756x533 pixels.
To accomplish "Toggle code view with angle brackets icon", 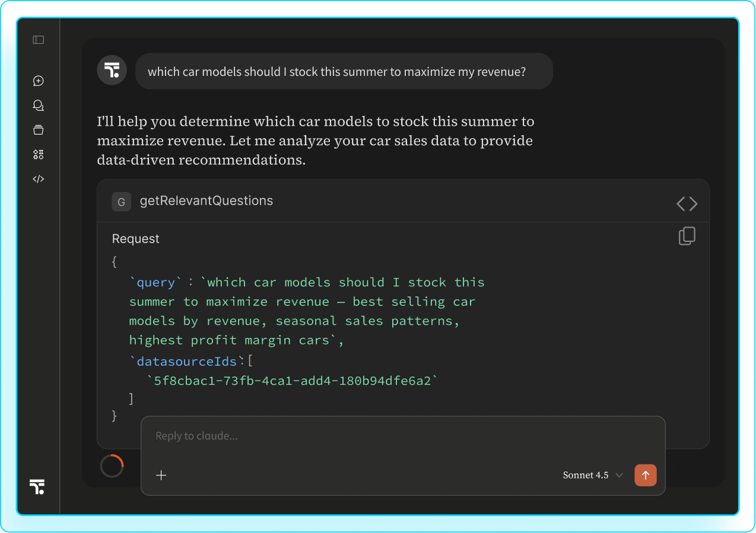I will pos(687,204).
